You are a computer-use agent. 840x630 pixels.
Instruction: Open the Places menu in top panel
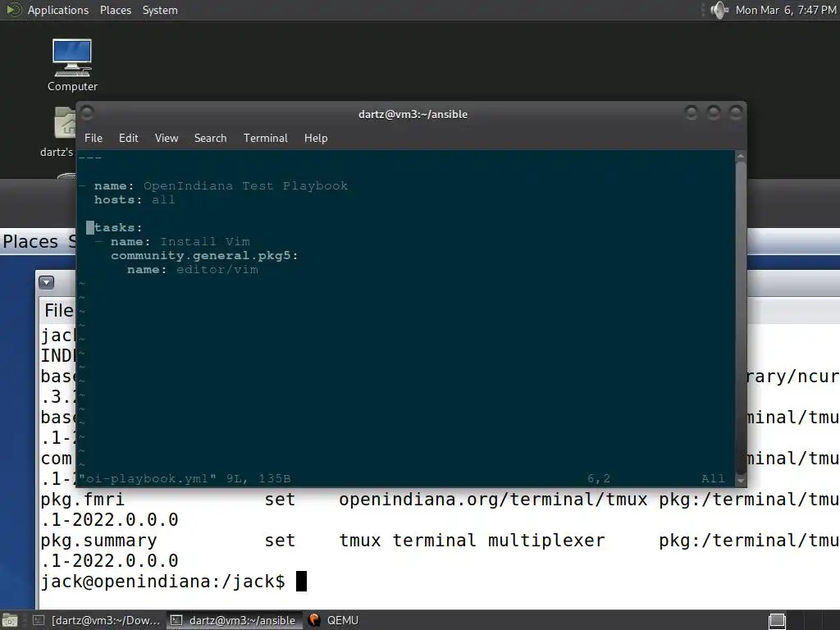[115, 10]
